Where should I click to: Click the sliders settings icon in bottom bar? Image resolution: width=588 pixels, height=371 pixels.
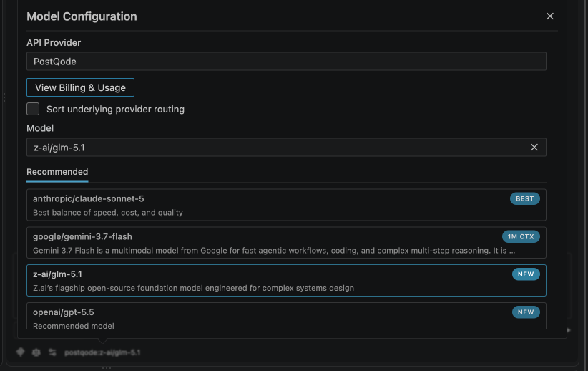(52, 352)
